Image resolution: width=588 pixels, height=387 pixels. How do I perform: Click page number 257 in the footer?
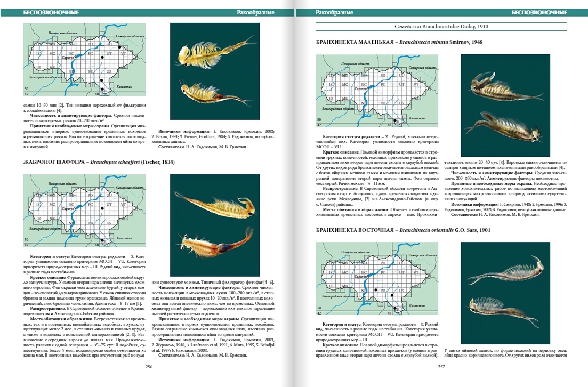click(x=441, y=367)
